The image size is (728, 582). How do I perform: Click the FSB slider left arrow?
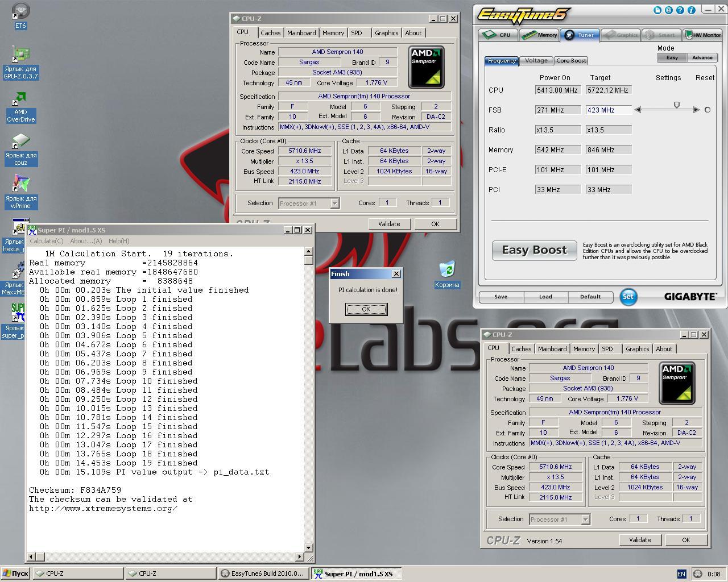coord(638,110)
